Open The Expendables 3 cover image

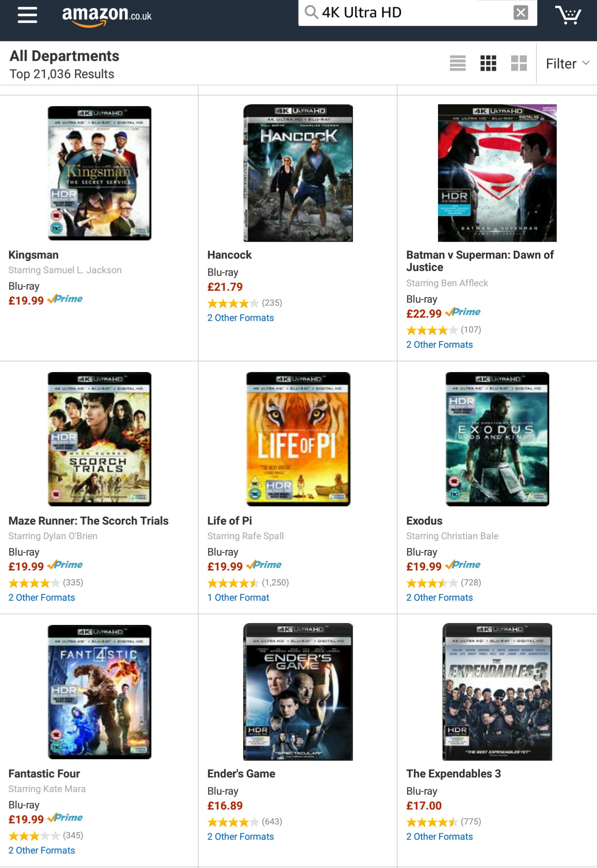[x=497, y=692]
